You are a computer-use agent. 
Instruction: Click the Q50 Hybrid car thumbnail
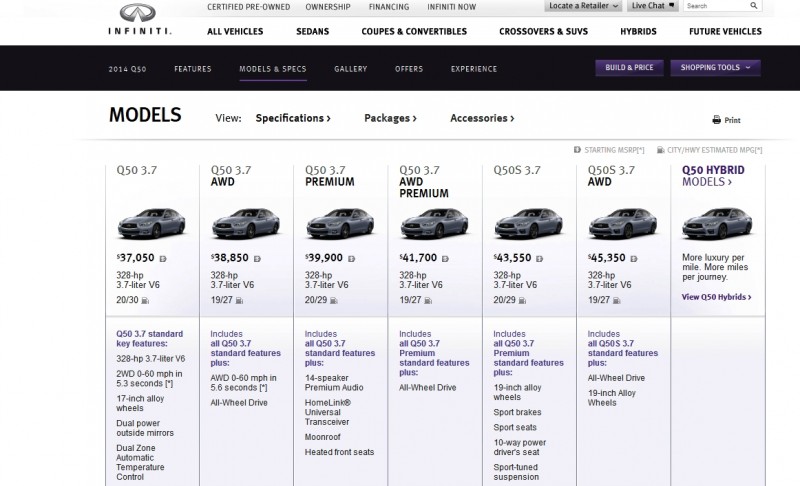pyautogui.click(x=717, y=223)
